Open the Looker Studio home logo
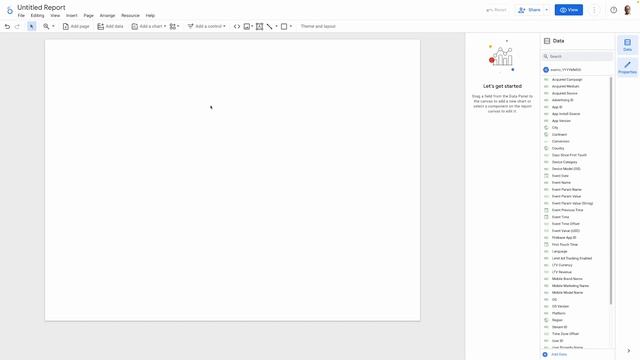This screenshot has width=640, height=360. [x=9, y=10]
